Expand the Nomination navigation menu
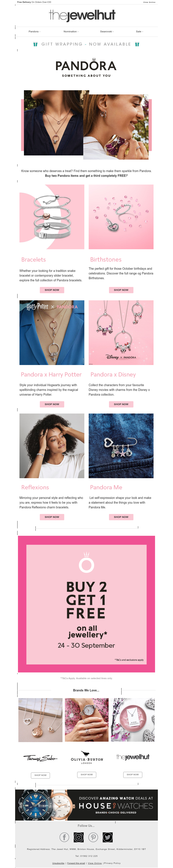173x868 pixels. (x=71, y=31)
